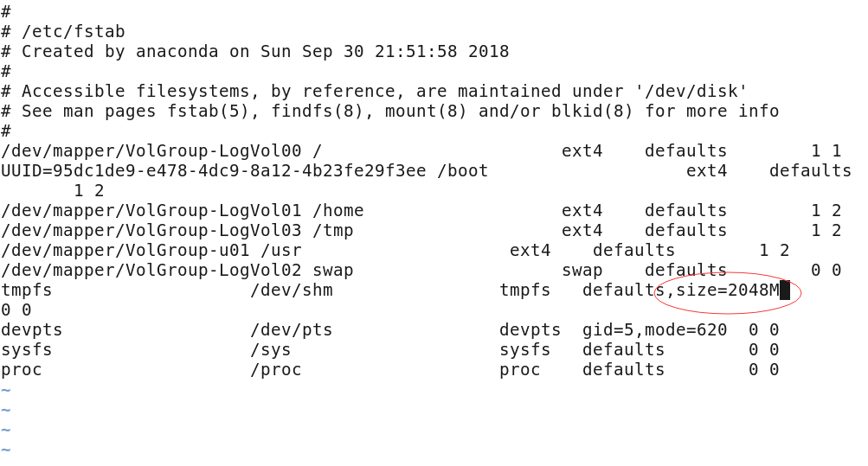Click the devpts filesystem type column
The width and height of the screenshot is (868, 466).
tap(530, 330)
